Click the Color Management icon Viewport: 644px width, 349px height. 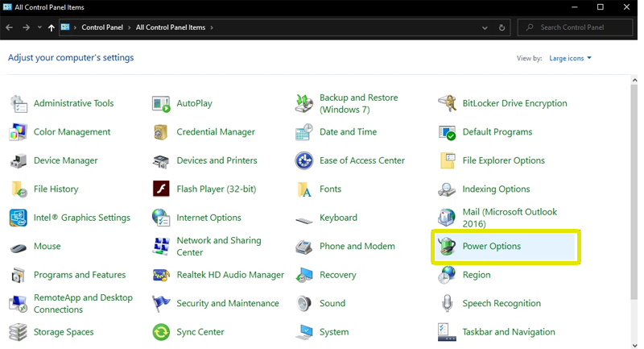click(x=19, y=132)
